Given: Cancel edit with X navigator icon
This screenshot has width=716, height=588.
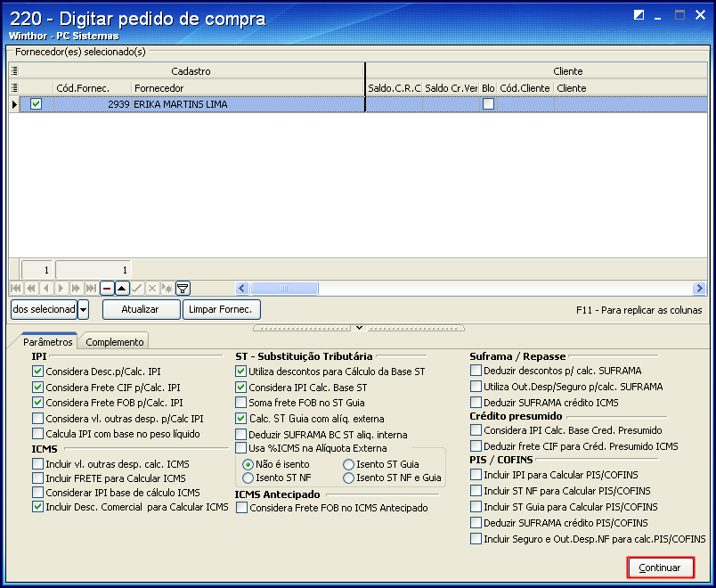Looking at the screenshot, I should coord(152,289).
